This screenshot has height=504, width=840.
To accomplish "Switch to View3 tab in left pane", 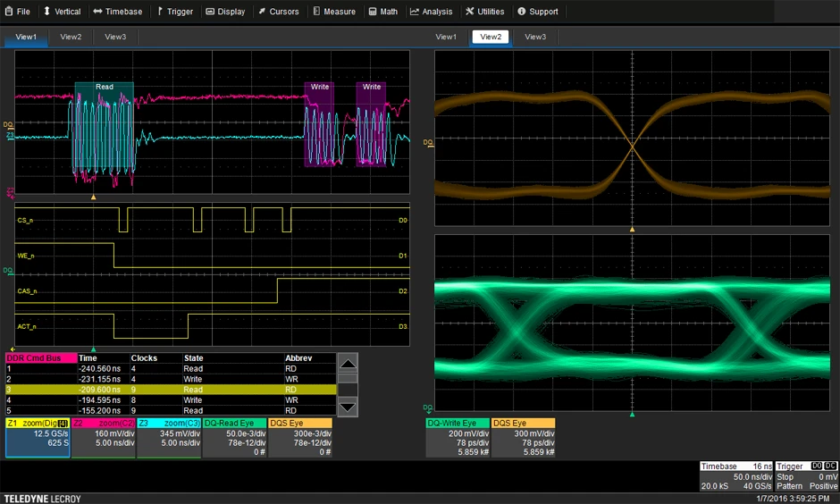I will [115, 37].
